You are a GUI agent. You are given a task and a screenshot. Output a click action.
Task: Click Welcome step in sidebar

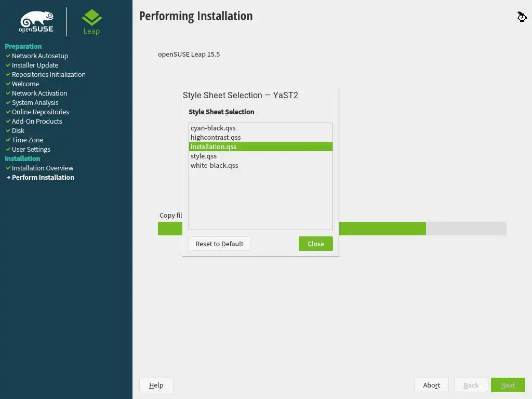25,84
